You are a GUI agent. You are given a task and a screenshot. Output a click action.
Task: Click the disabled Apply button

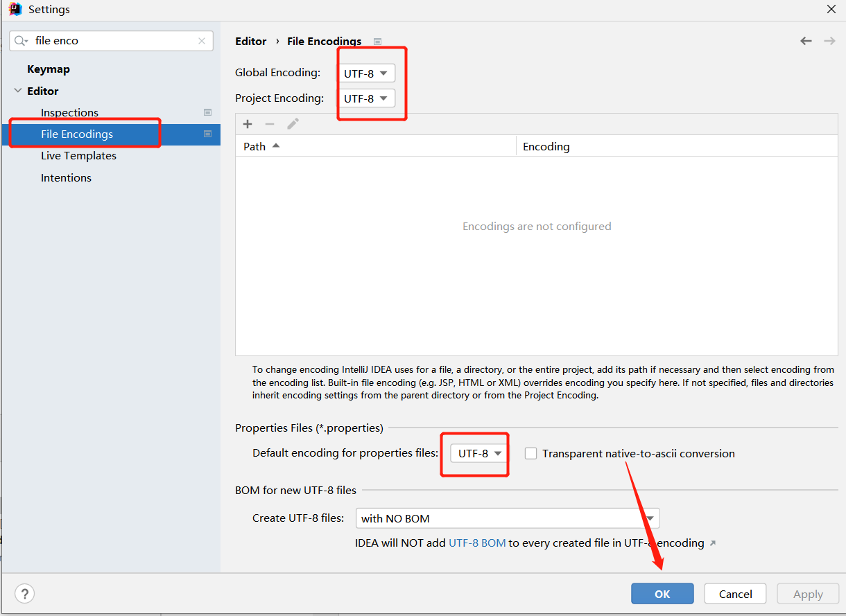[808, 594]
